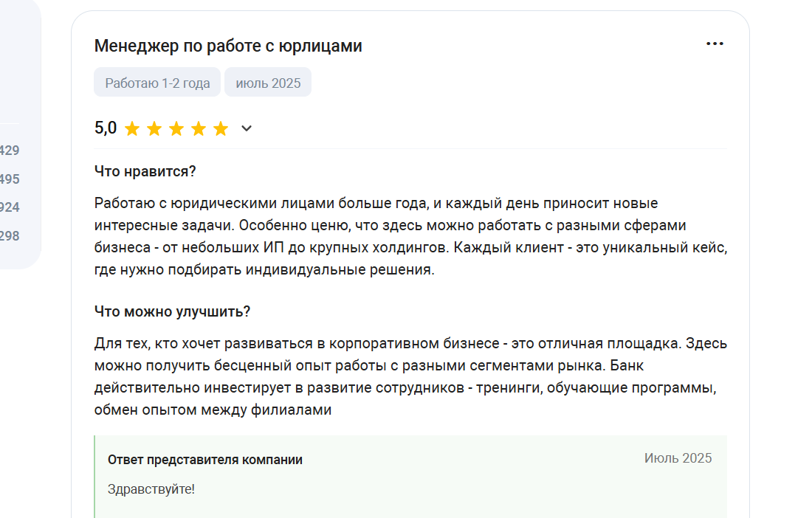
Task: Click the "Что нравится?" heading
Action: (x=145, y=171)
